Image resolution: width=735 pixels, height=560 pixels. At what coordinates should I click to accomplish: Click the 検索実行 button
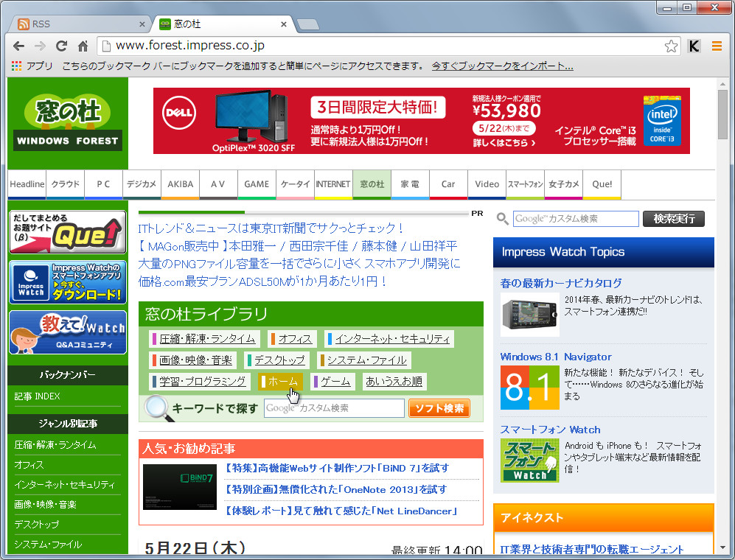pos(674,219)
